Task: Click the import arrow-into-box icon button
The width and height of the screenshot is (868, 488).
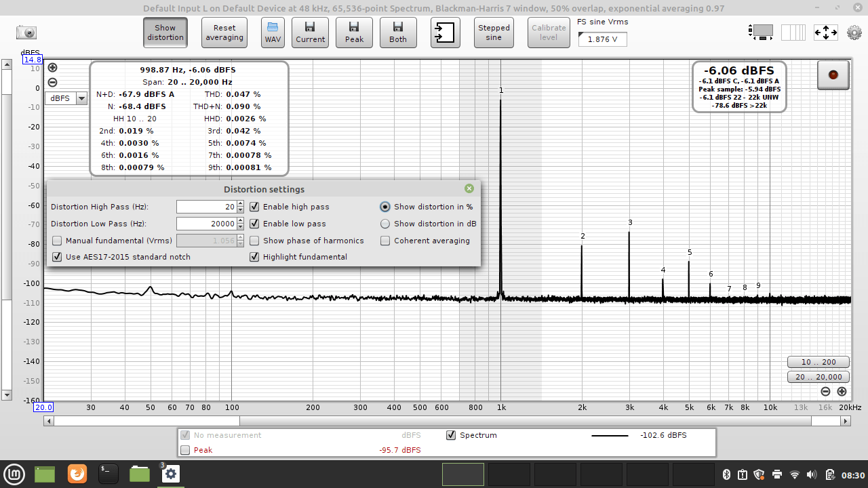Action: click(446, 33)
